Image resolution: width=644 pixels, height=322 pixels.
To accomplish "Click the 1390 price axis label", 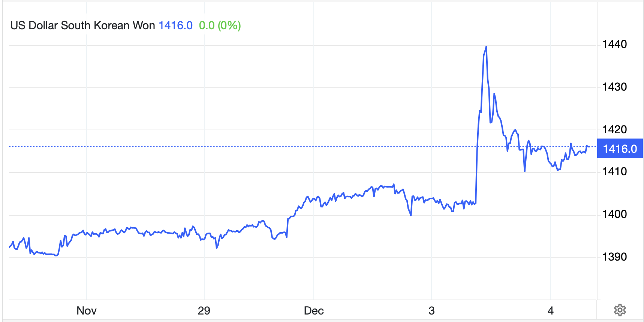I will pos(614,257).
